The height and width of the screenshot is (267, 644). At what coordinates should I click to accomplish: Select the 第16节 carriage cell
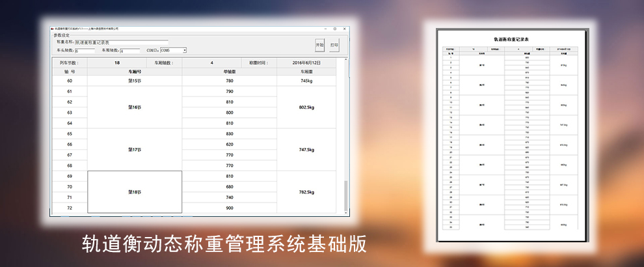pos(135,107)
